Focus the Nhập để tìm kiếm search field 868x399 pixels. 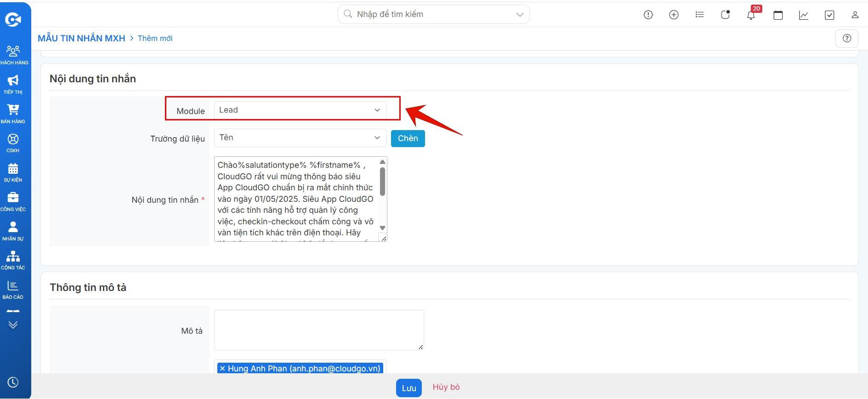433,14
